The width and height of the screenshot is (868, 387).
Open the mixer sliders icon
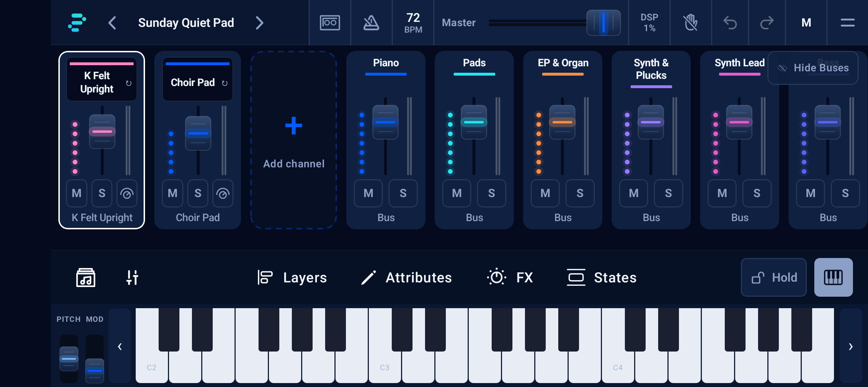tap(132, 278)
